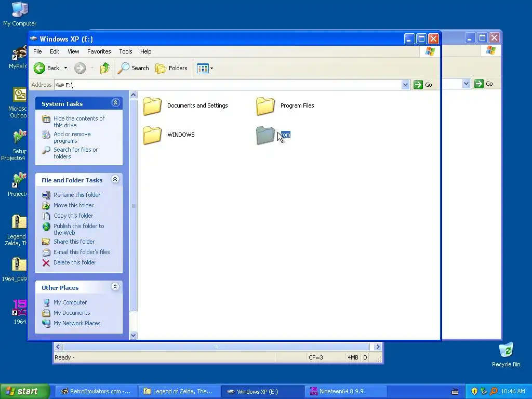Click Search for files or folders link
Image resolution: width=532 pixels, height=399 pixels.
[x=75, y=153]
